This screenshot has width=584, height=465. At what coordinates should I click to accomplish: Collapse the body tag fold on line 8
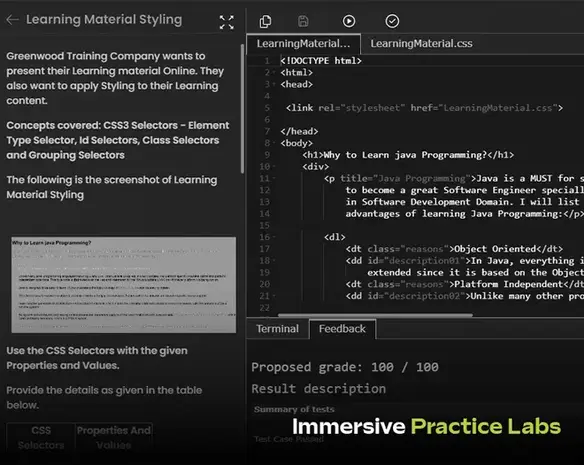pyautogui.click(x=274, y=143)
